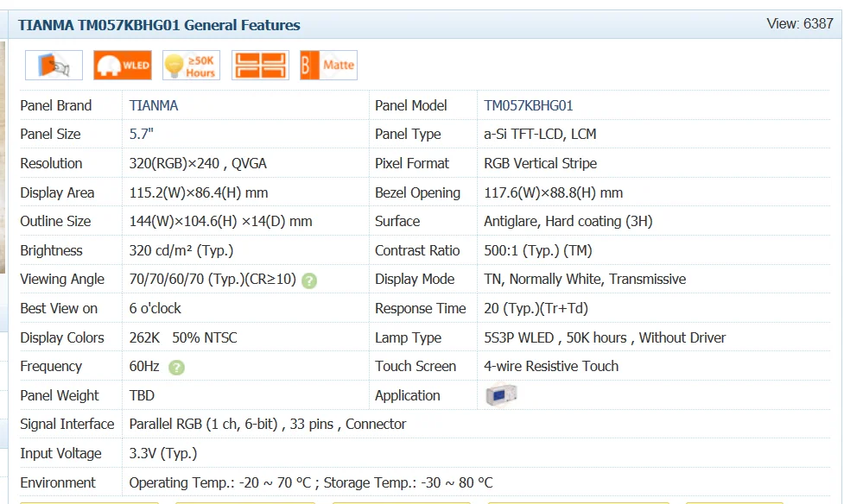Click the 117.6(W)×88.8(H) mm bezel opening value
Viewport: 844px width, 504px height.
(553, 192)
